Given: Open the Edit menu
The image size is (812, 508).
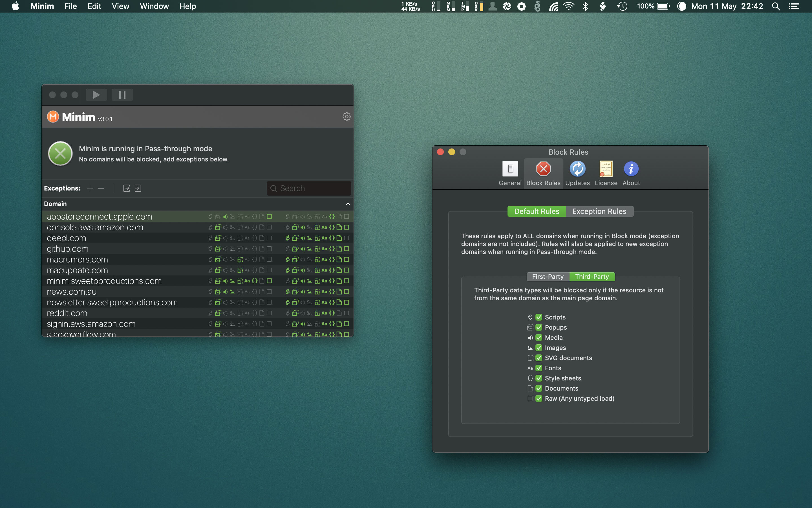Looking at the screenshot, I should 94,6.
